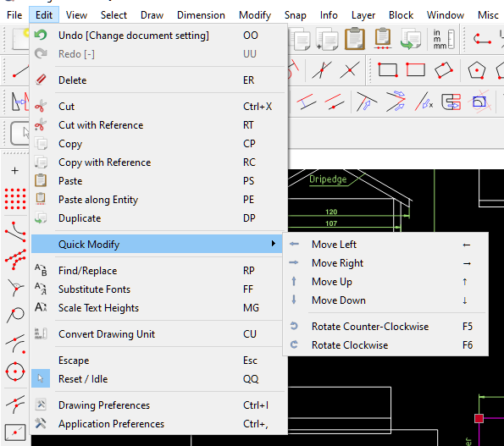The width and height of the screenshot is (504, 446).
Task: Open Drawing Preferences
Action: [x=158, y=405]
